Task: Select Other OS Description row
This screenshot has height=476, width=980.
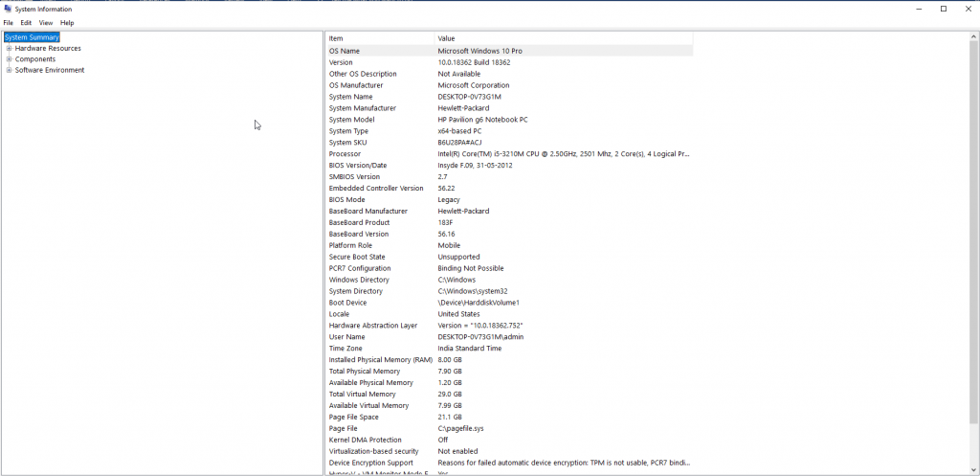Action: pyautogui.click(x=509, y=74)
